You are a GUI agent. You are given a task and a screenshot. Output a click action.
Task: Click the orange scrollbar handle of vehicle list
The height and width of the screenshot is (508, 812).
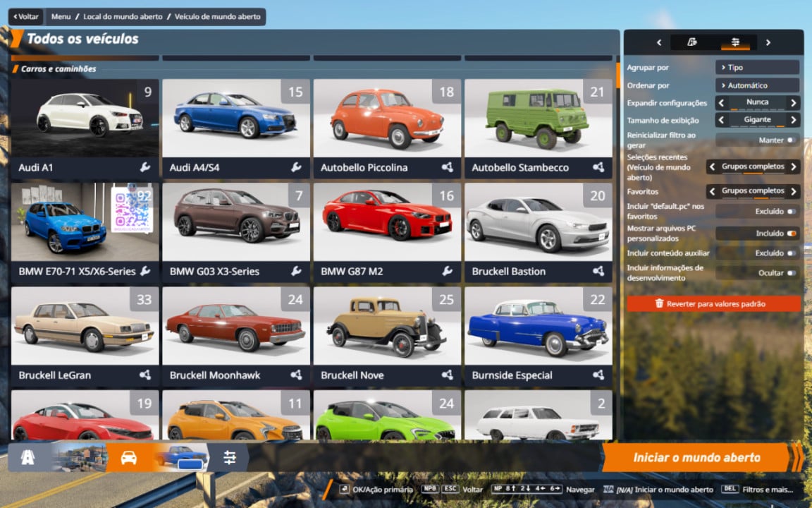pos(617,75)
